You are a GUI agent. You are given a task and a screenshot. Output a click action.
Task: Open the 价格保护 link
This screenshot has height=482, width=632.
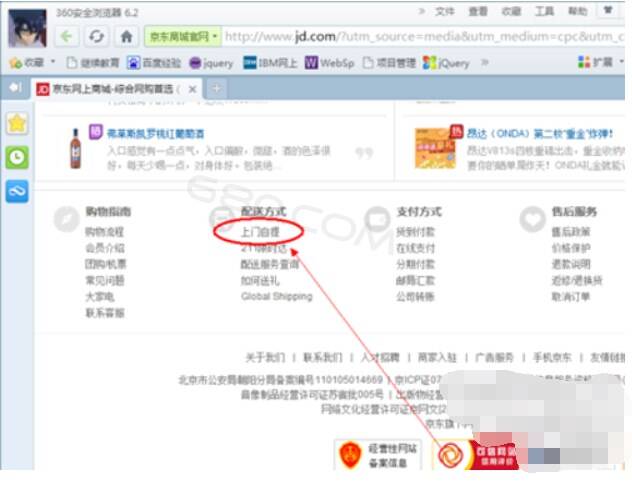click(571, 248)
